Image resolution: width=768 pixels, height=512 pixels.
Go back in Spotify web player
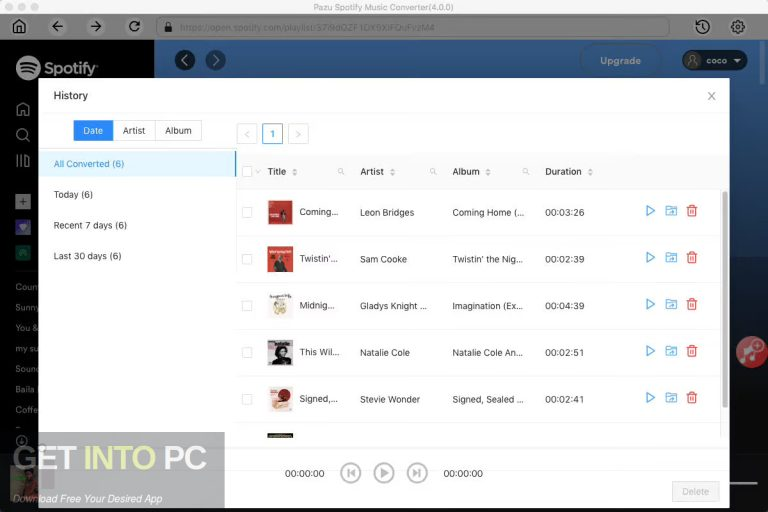(185, 60)
